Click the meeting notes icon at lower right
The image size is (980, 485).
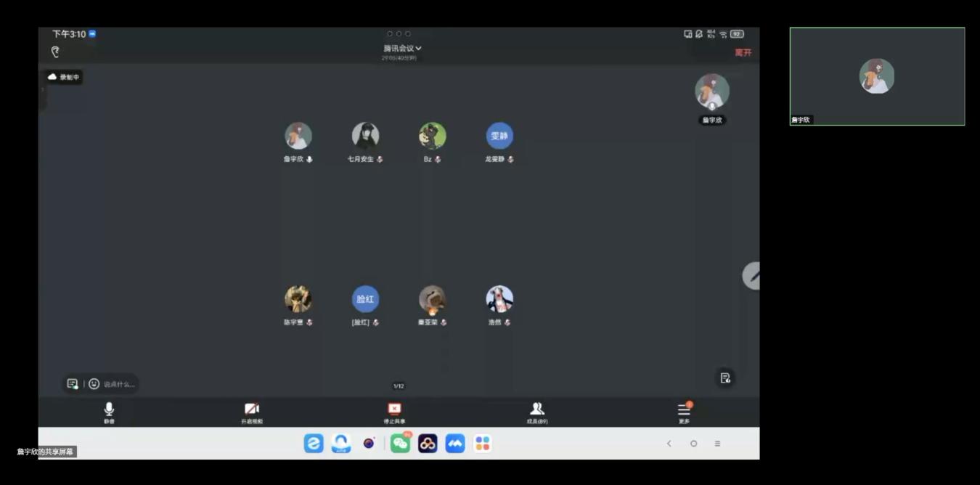[x=724, y=378]
